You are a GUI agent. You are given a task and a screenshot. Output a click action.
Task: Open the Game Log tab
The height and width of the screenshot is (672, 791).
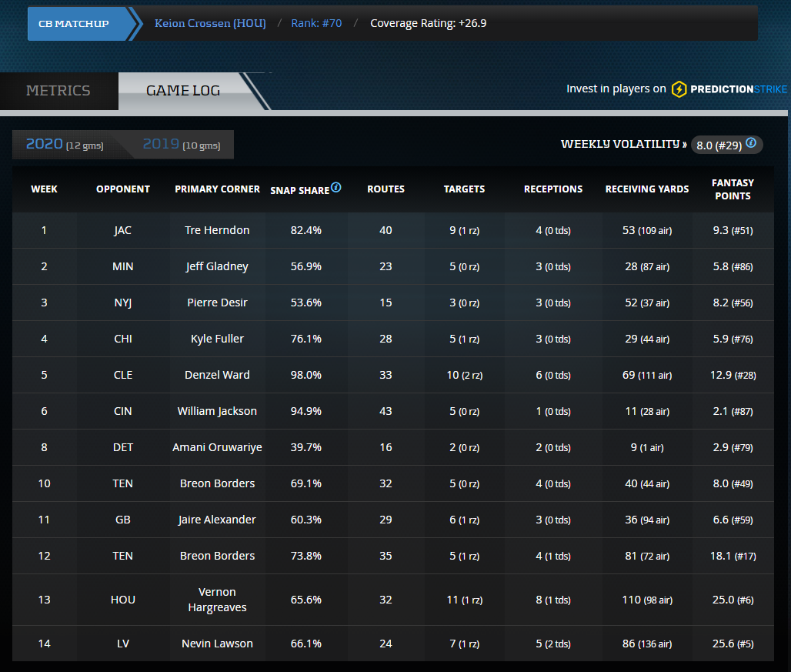183,91
